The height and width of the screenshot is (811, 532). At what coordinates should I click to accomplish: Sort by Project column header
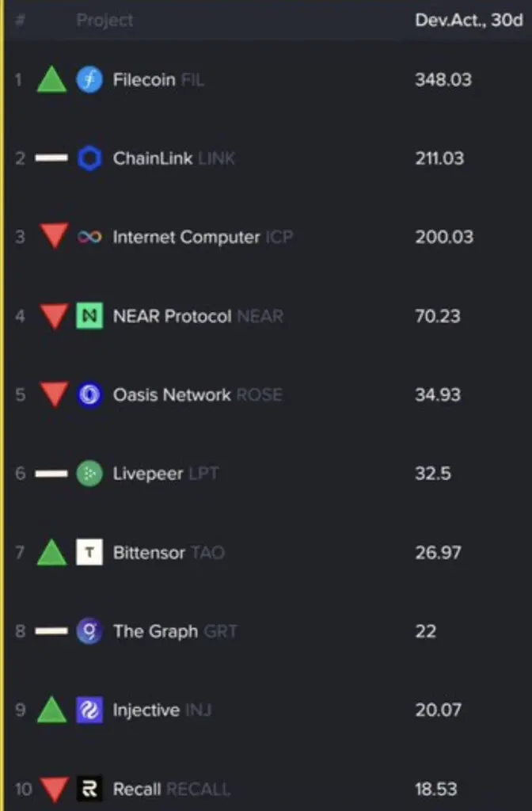click(105, 20)
